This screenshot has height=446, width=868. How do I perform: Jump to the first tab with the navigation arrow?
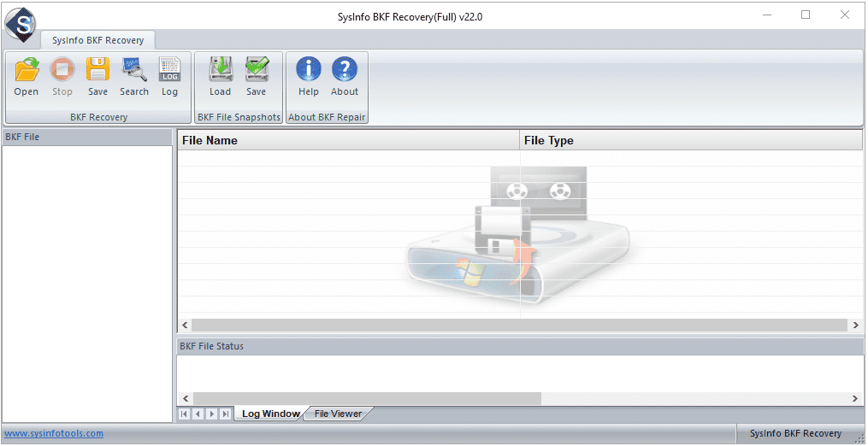point(185,414)
